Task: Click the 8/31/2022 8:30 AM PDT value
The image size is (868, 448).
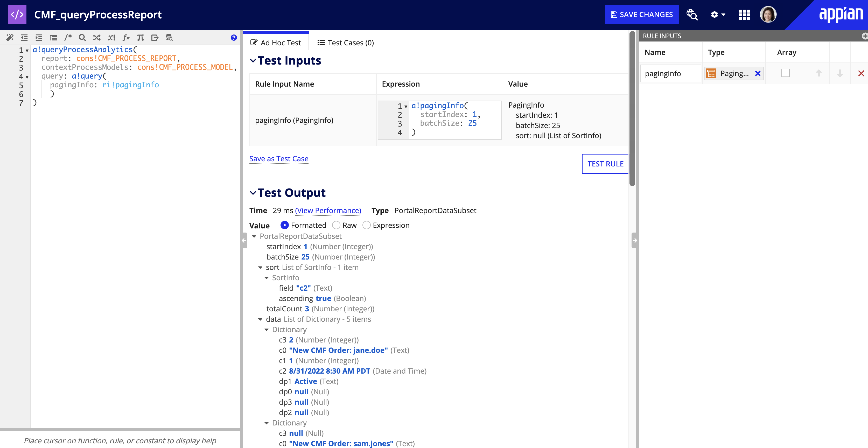Action: (x=330, y=371)
